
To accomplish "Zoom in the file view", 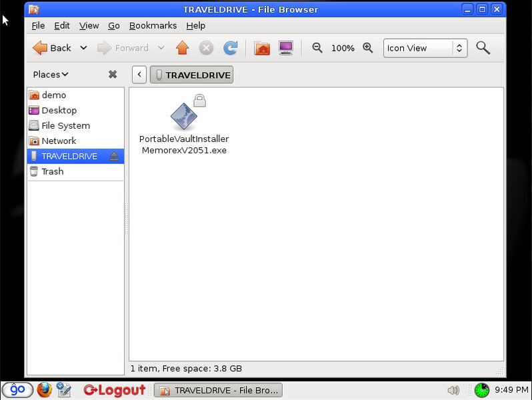I will point(368,48).
